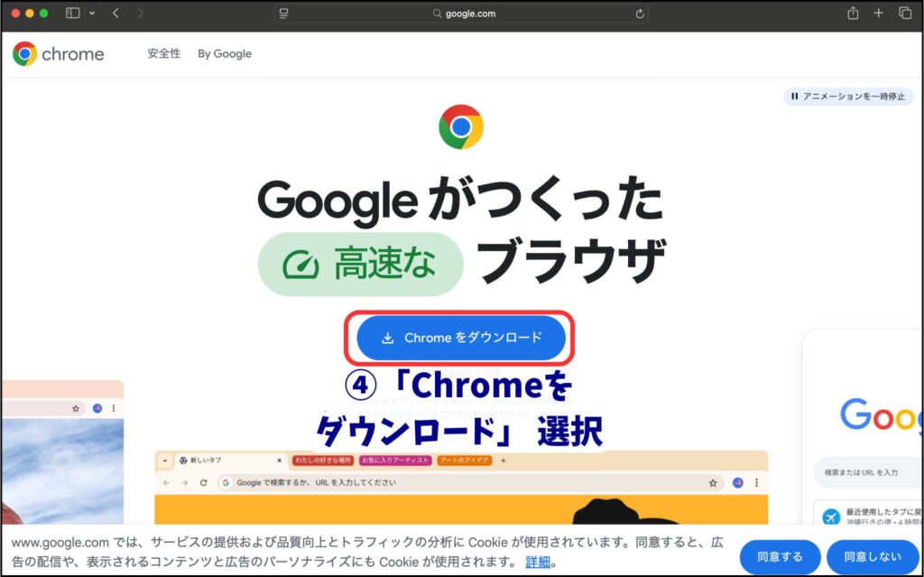
Task: Click star icon in left preview window
Action: coord(76,408)
